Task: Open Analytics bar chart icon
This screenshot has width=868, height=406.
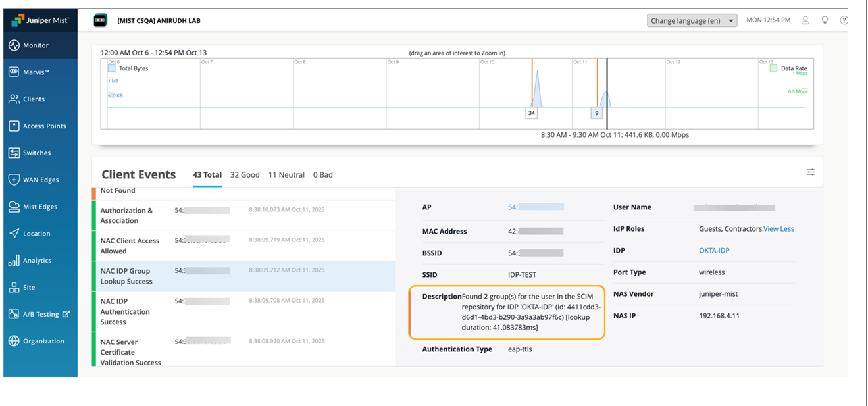Action: (x=14, y=261)
